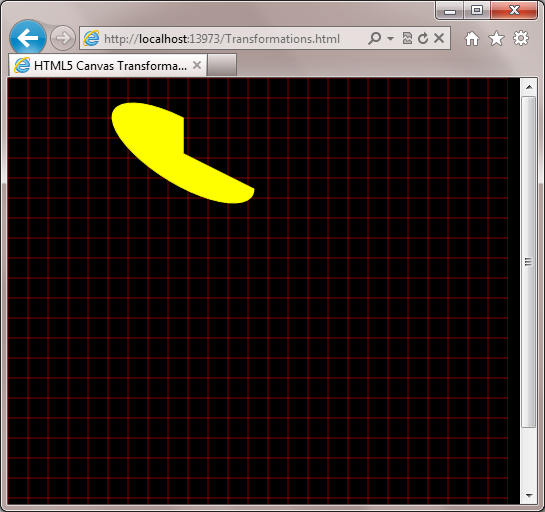545x512 pixels.
Task: Click the search magnifier in the address bar
Action: [374, 38]
